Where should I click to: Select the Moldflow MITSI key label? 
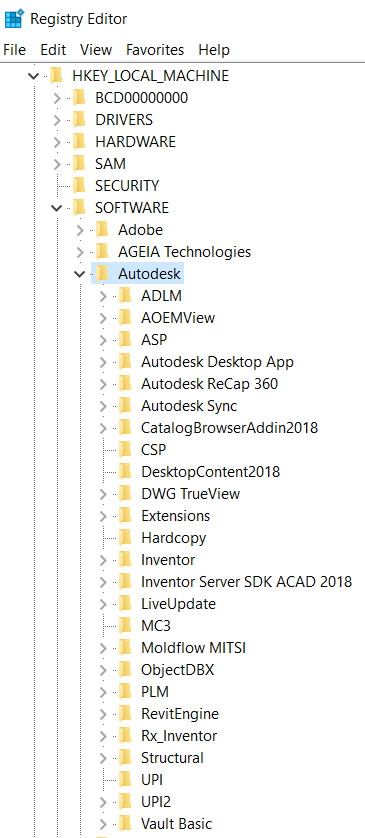(193, 648)
